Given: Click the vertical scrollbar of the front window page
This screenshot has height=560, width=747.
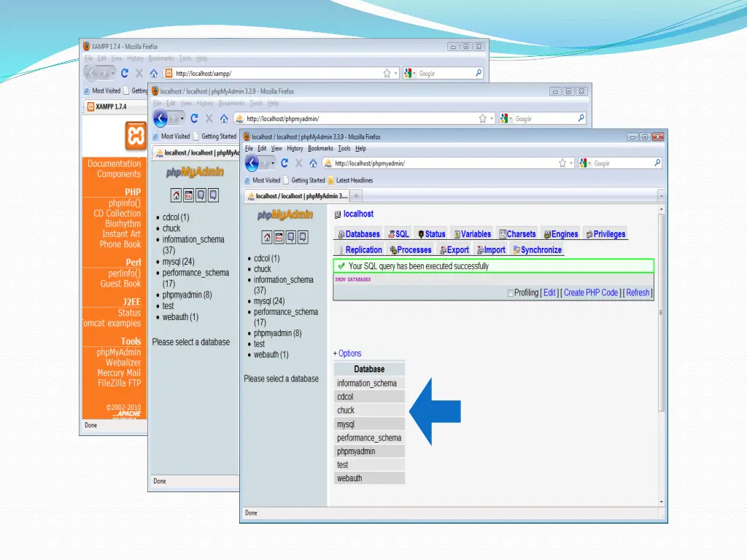Looking at the screenshot, I should click(x=661, y=313).
